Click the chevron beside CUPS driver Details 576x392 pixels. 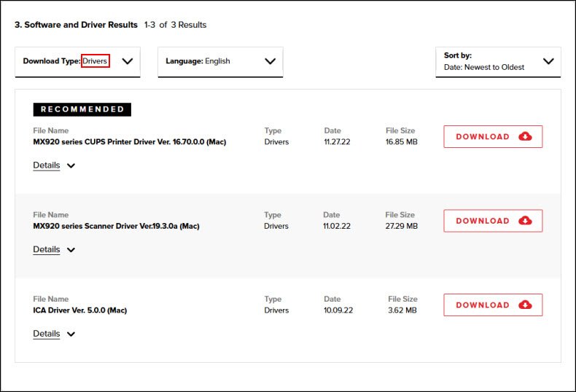(x=71, y=166)
